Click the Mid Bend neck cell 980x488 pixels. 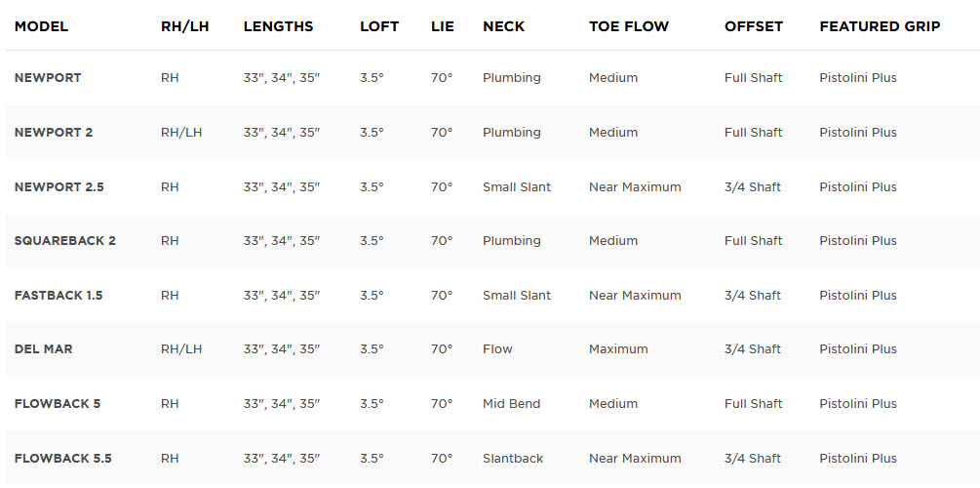tap(511, 404)
